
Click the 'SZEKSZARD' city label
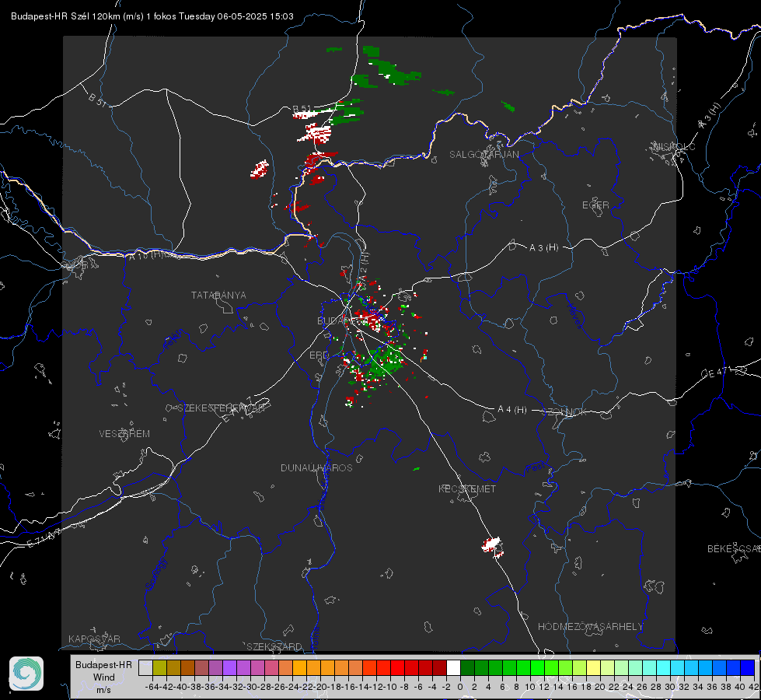point(274,646)
